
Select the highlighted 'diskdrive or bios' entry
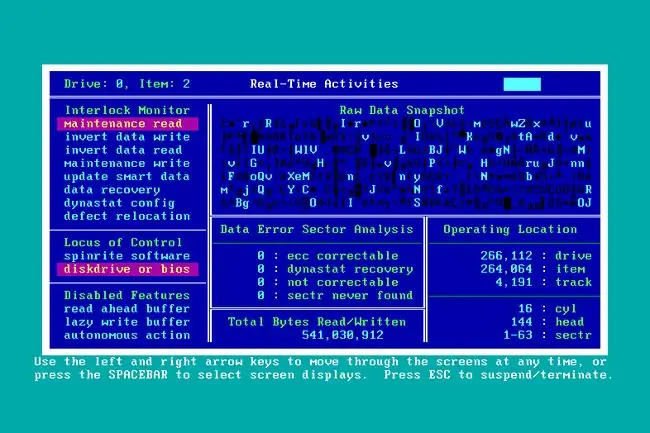tap(128, 269)
